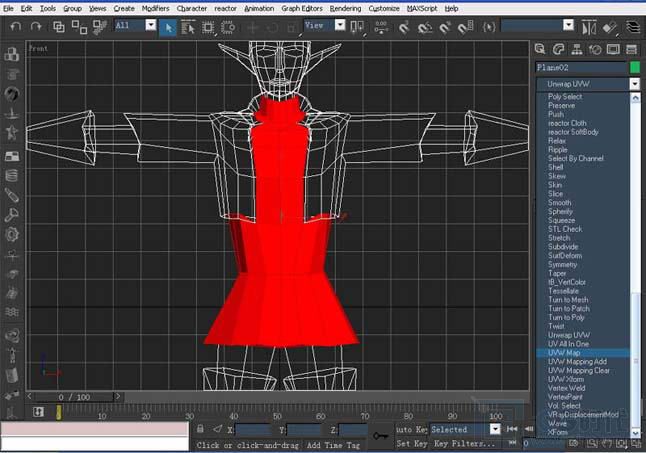Click the key-shaped Set Keys icon
The image size is (646, 453).
coord(380,435)
